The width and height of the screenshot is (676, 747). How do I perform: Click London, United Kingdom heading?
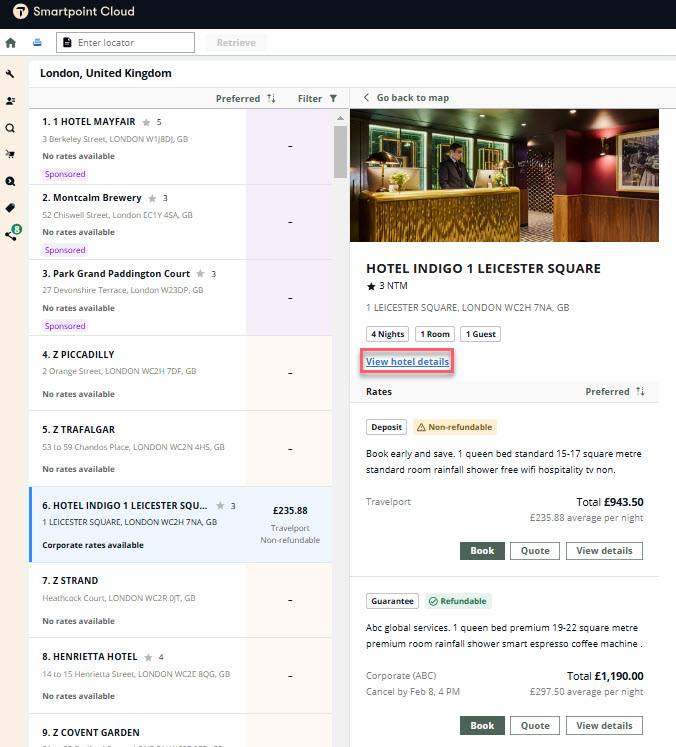click(106, 73)
